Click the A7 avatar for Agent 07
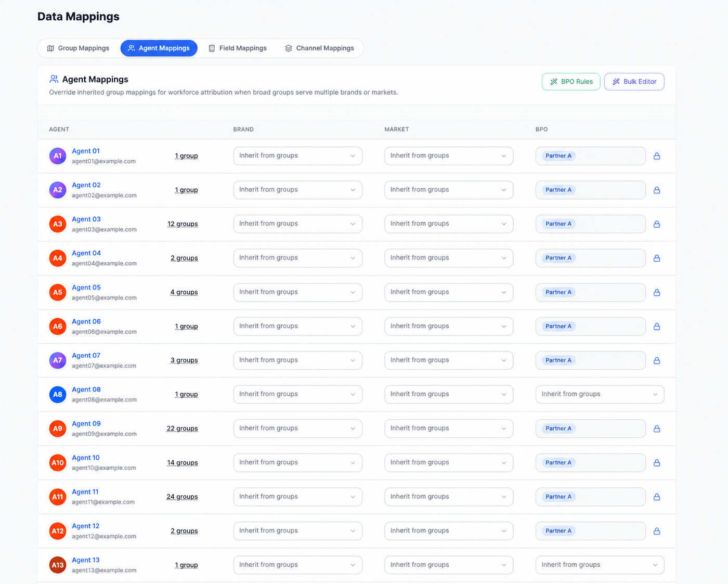 pyautogui.click(x=58, y=360)
